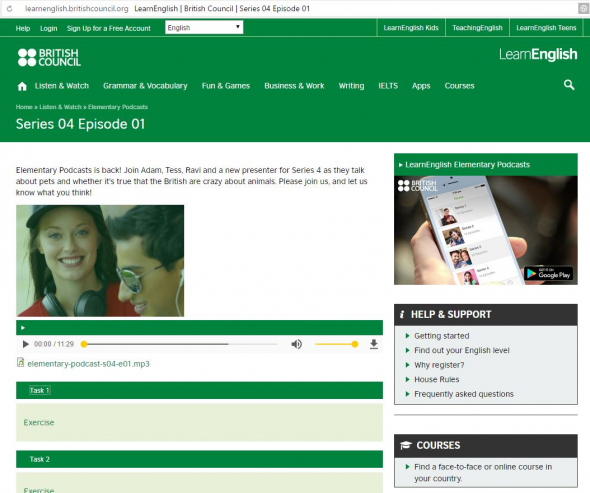Go to LearnEnglish Teens site
Screen dimensions: 590x493
point(546,28)
